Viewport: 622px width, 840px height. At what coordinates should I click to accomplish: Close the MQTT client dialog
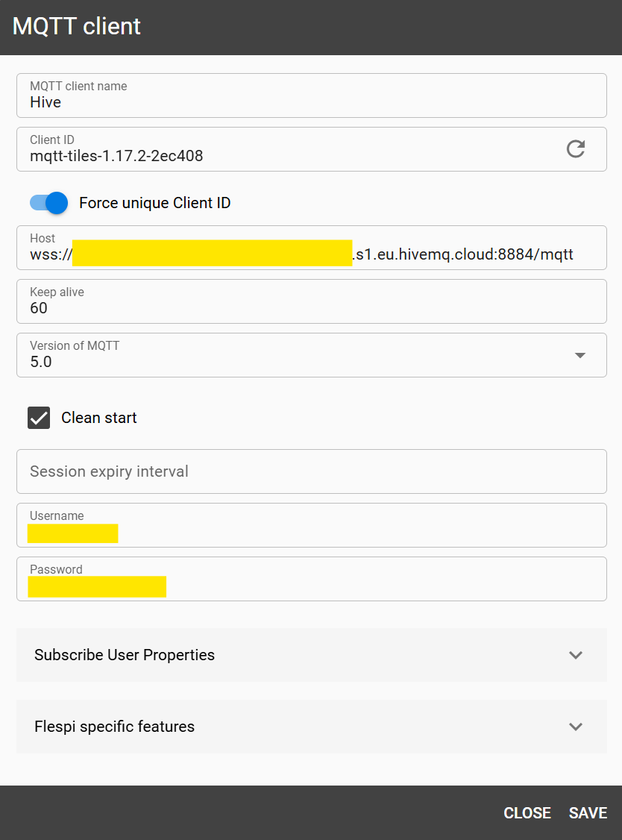(527, 813)
